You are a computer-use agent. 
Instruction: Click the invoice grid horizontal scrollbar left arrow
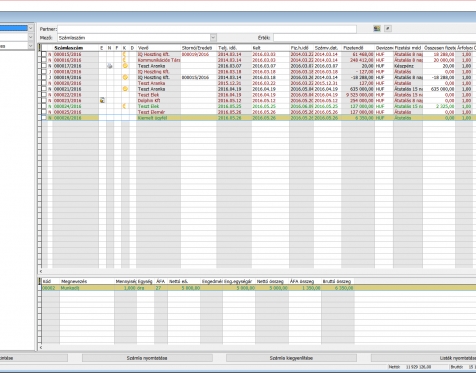[x=41, y=271]
